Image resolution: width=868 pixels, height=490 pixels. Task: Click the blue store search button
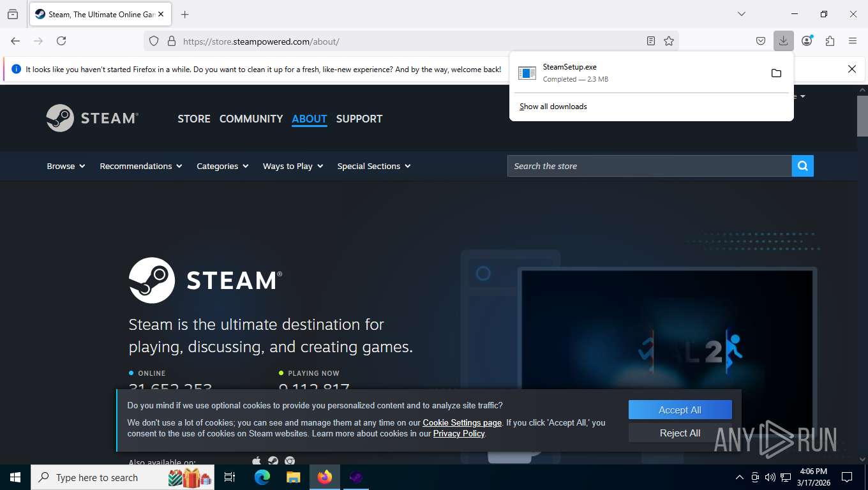[x=803, y=166]
